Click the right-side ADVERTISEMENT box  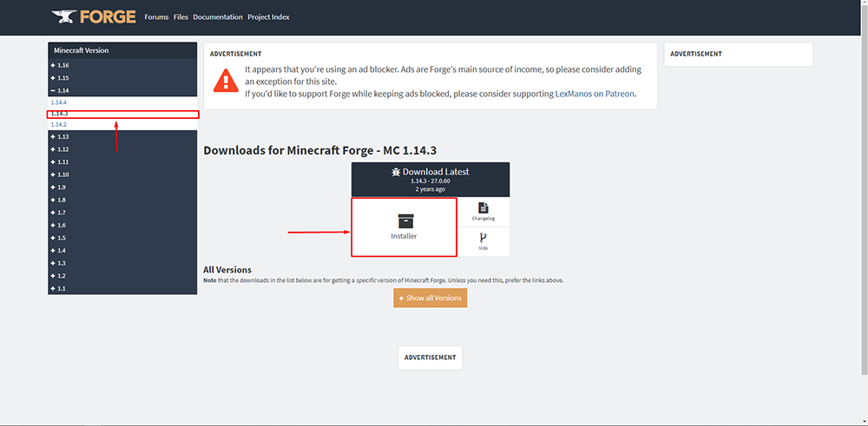[x=739, y=54]
